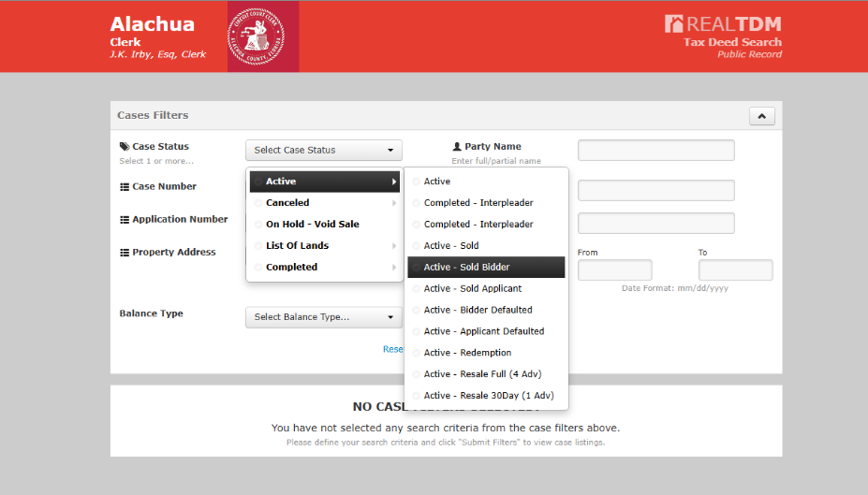Tick the Completed category circle
The height and width of the screenshot is (495, 868).
[258, 267]
